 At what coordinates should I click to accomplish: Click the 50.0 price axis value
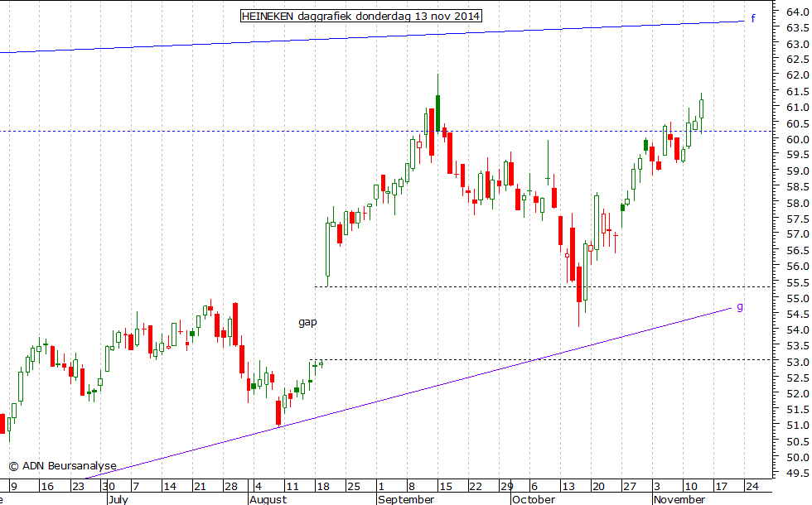[x=797, y=457]
